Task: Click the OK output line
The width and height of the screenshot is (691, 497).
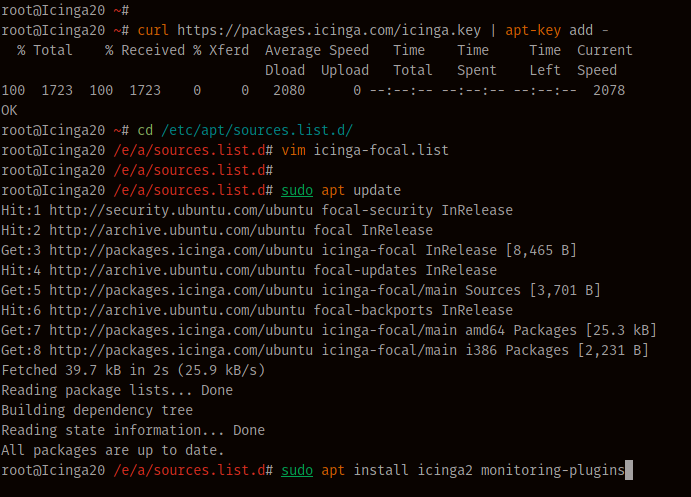Action: 9,110
